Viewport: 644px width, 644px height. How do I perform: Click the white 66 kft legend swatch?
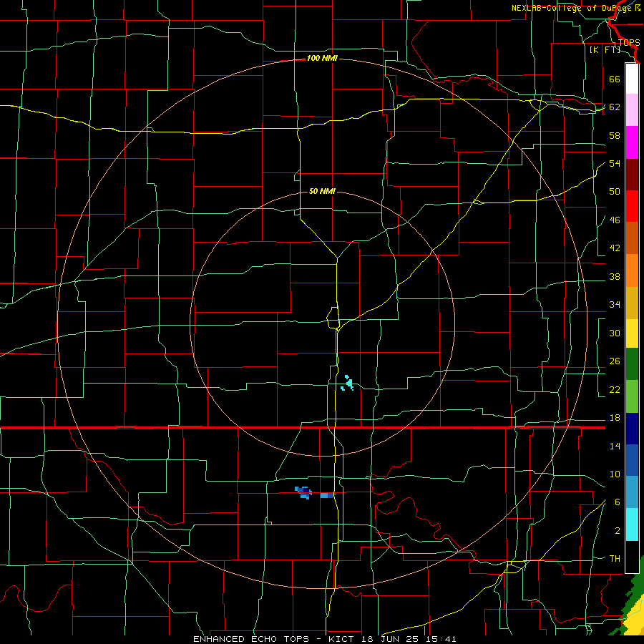(632, 79)
